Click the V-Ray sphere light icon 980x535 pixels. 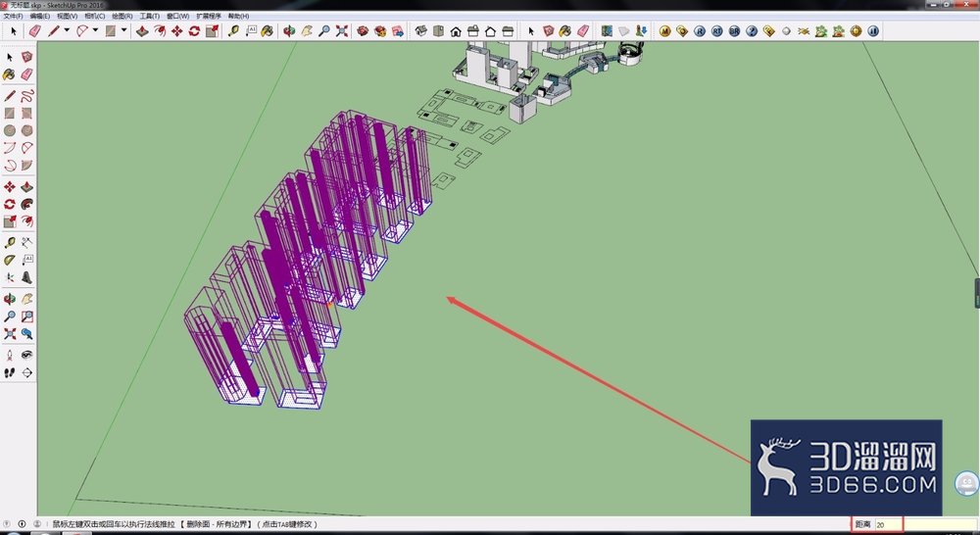click(x=786, y=30)
